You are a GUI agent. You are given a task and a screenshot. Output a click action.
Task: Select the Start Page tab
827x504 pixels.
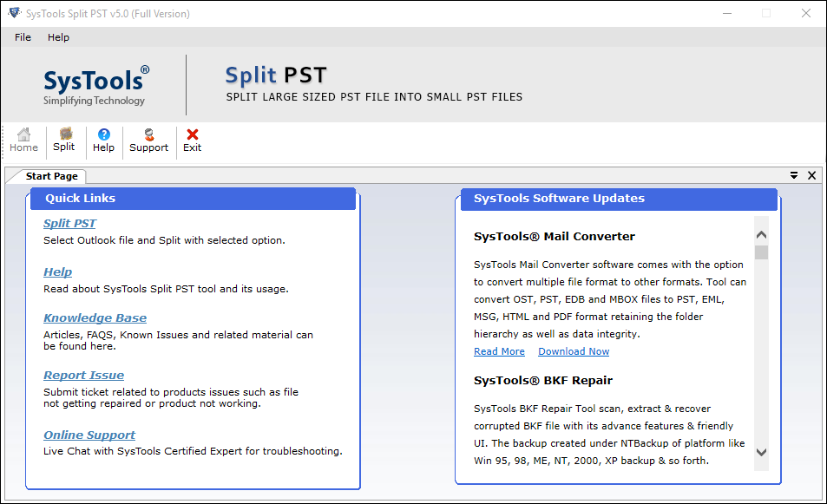pos(51,176)
